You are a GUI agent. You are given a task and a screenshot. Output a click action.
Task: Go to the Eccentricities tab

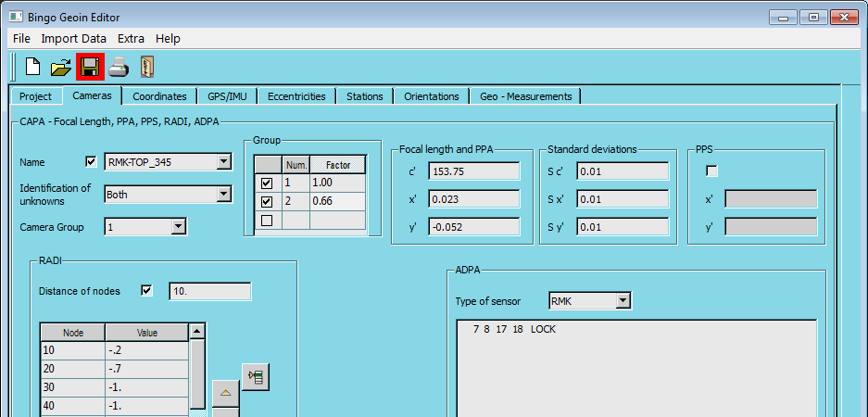pyautogui.click(x=296, y=96)
